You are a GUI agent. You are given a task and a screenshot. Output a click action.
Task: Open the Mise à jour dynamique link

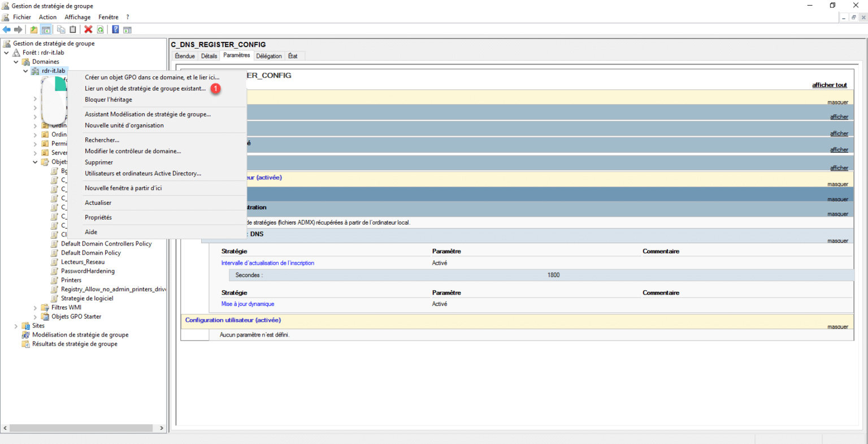click(248, 304)
